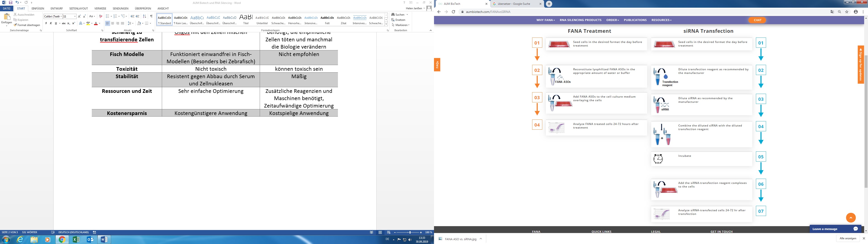Toggle italic formatting in Word
The height and width of the screenshot is (244, 868).
tap(51, 23)
